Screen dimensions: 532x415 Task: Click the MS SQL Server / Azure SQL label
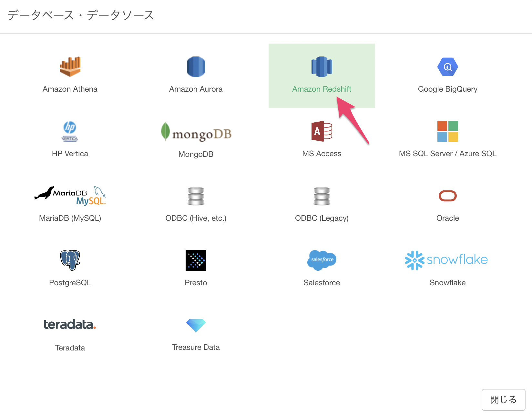coord(448,154)
